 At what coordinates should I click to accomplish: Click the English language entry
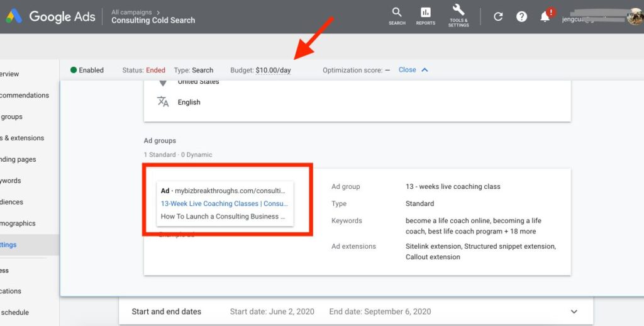[189, 103]
